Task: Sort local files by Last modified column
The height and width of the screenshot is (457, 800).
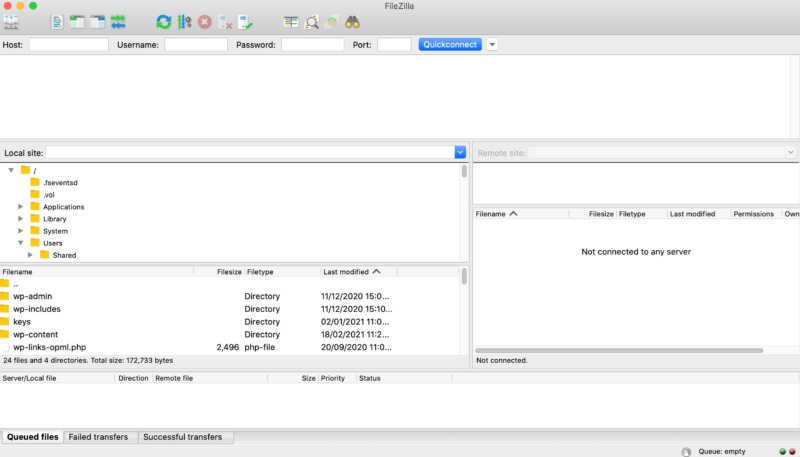Action: pos(345,271)
